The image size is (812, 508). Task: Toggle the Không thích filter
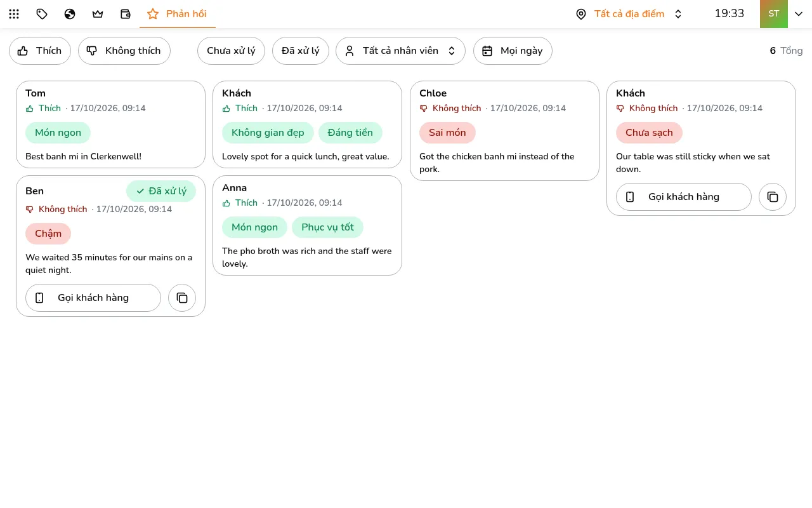(124, 51)
